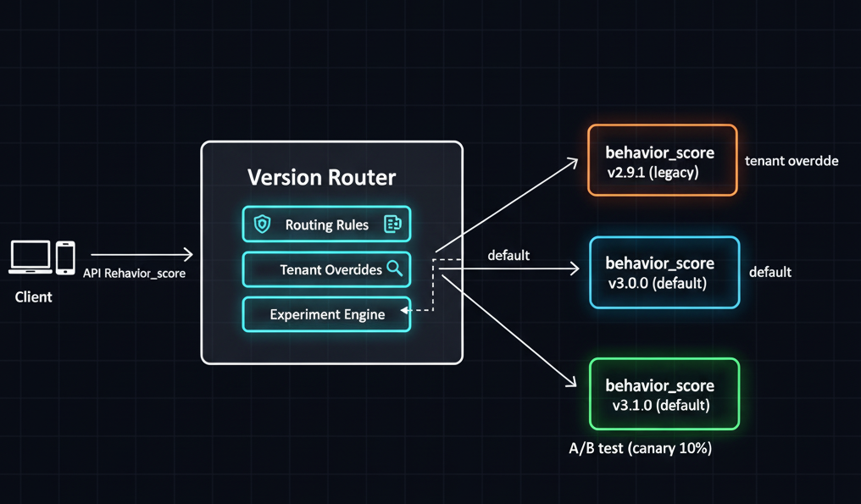861x504 pixels.
Task: Select the Routing Rules text
Action: point(326,224)
